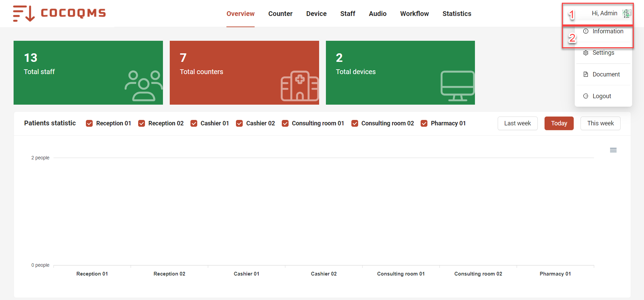The width and height of the screenshot is (644, 300).
Task: Click the staff people icon
Action: click(143, 86)
